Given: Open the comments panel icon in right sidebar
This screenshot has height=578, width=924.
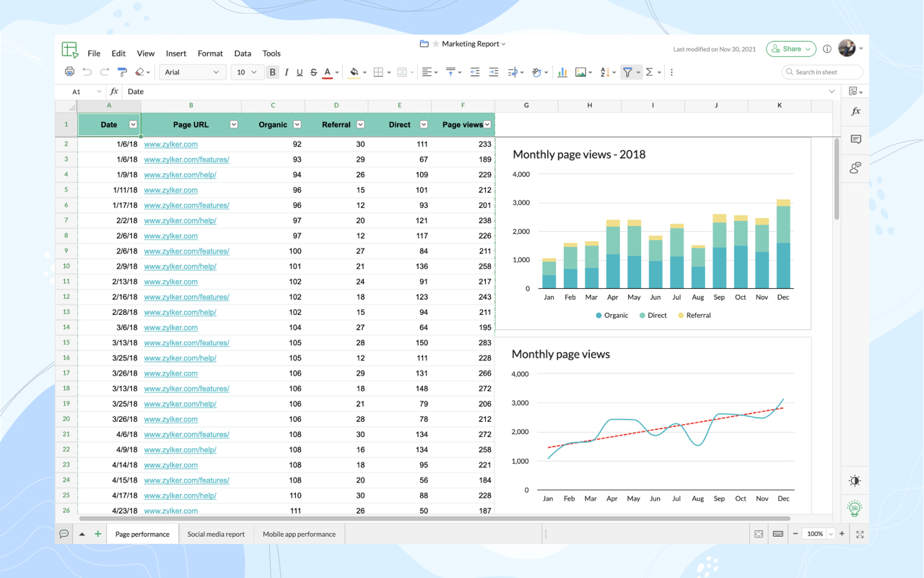Looking at the screenshot, I should click(855, 139).
